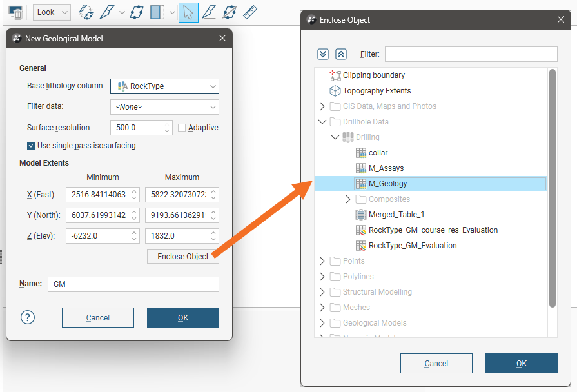The width and height of the screenshot is (577, 392).
Task: Click the clear scene trash icon
Action: (x=16, y=12)
